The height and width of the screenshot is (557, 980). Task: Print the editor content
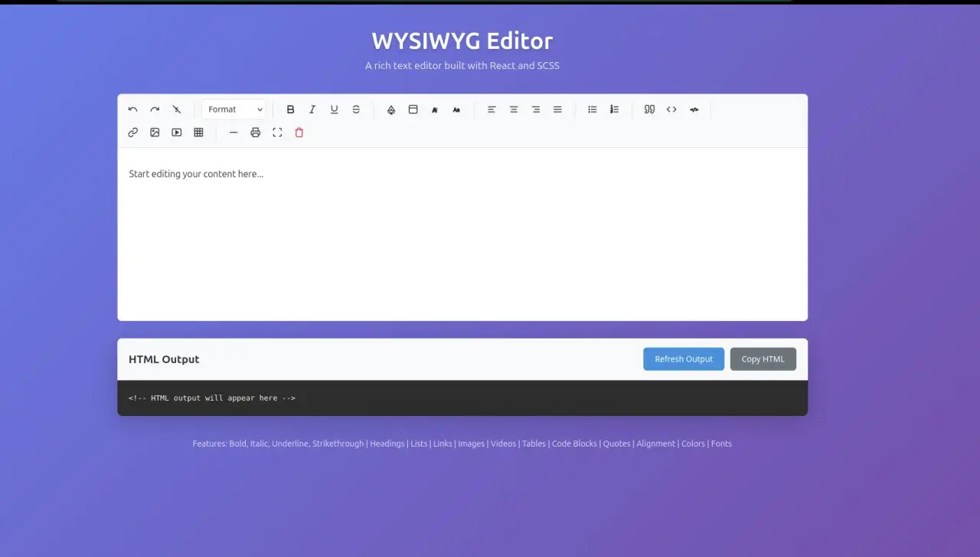click(256, 133)
